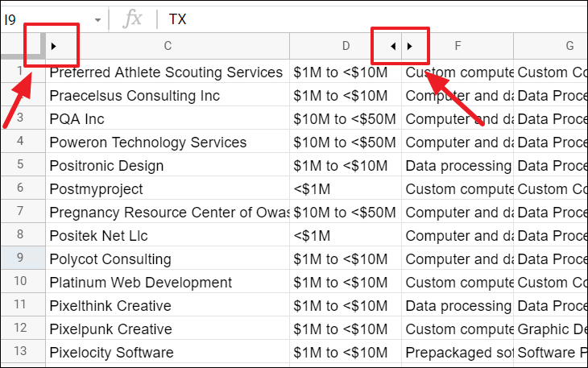This screenshot has width=588, height=368.
Task: Select Graphic De cell in row 12
Action: [550, 329]
